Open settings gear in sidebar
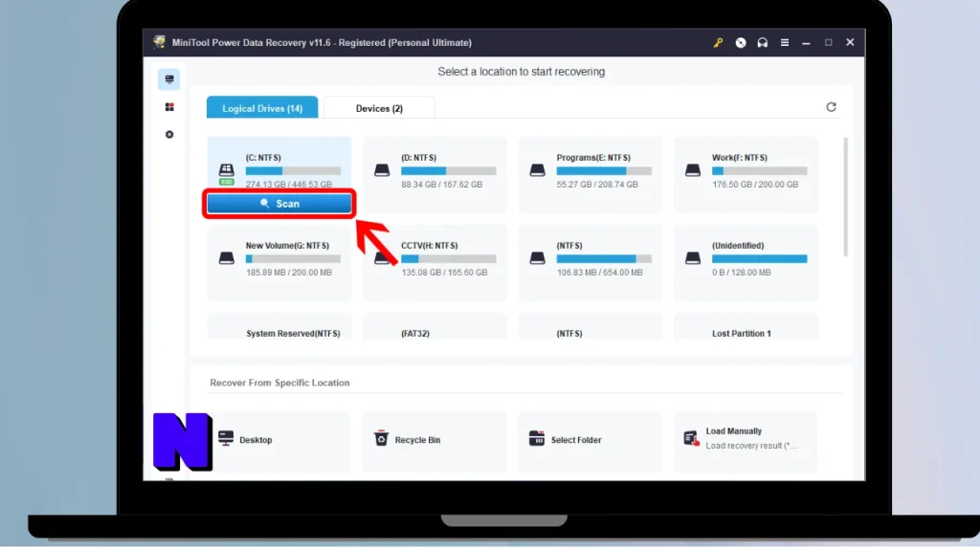 coord(169,134)
